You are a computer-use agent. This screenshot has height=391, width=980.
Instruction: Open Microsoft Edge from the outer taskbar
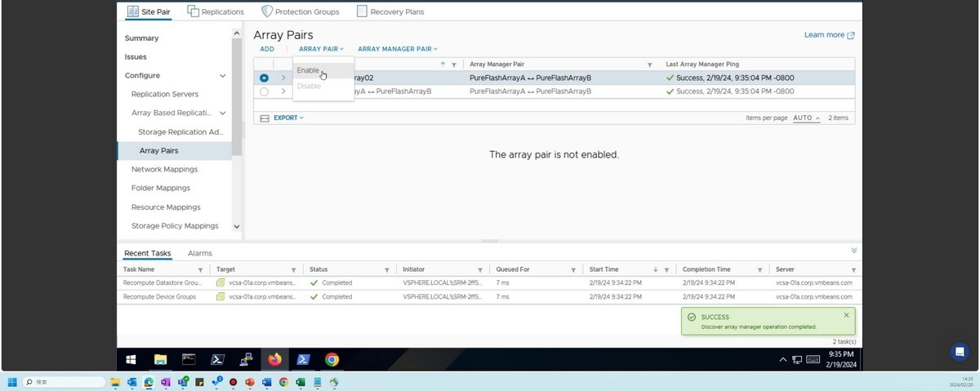(149, 382)
